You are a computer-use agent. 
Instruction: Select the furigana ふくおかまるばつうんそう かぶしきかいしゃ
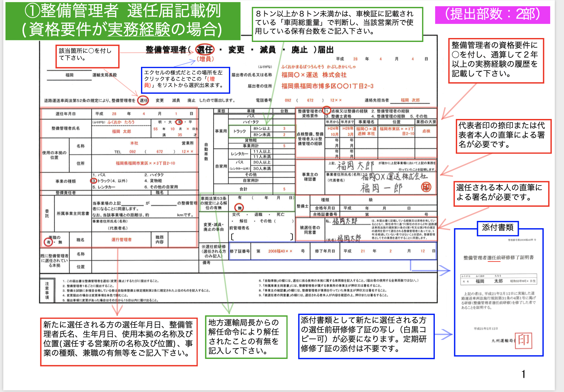click(318, 67)
